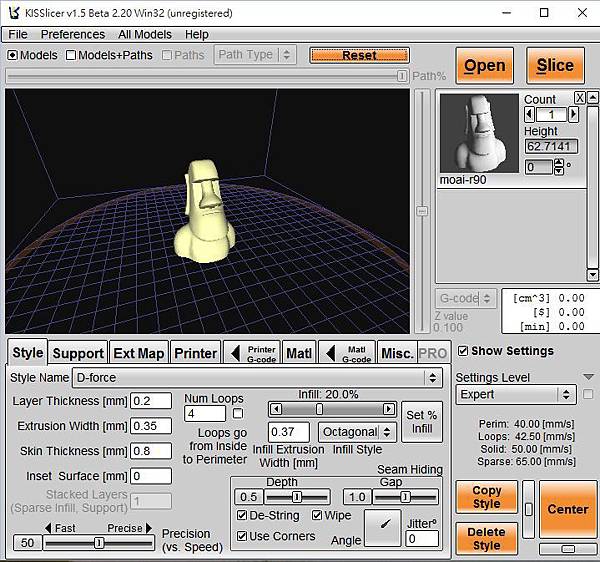Click the Delete Style button
Image resolution: width=600 pixels, height=562 pixels.
pyautogui.click(x=486, y=538)
